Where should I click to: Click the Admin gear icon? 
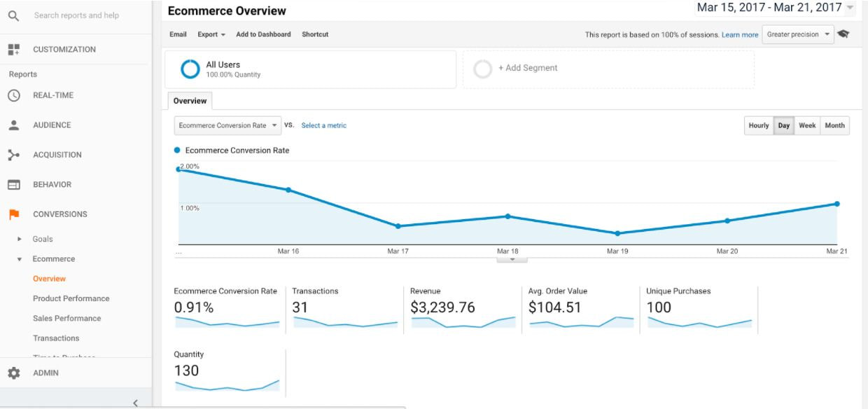pyautogui.click(x=14, y=373)
